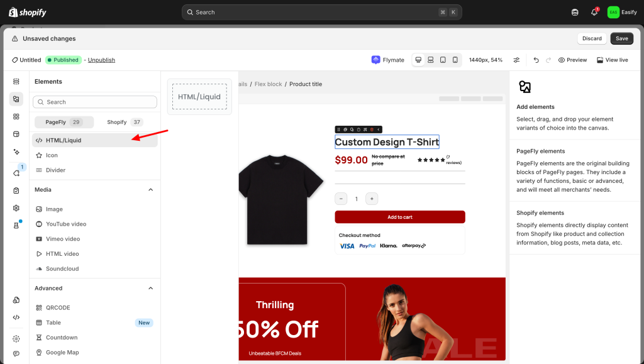
Task: Click the red delete icon above product title
Action: (372, 130)
